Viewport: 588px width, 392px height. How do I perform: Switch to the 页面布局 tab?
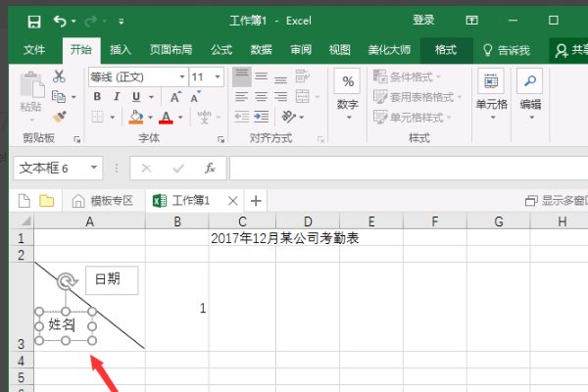[171, 50]
